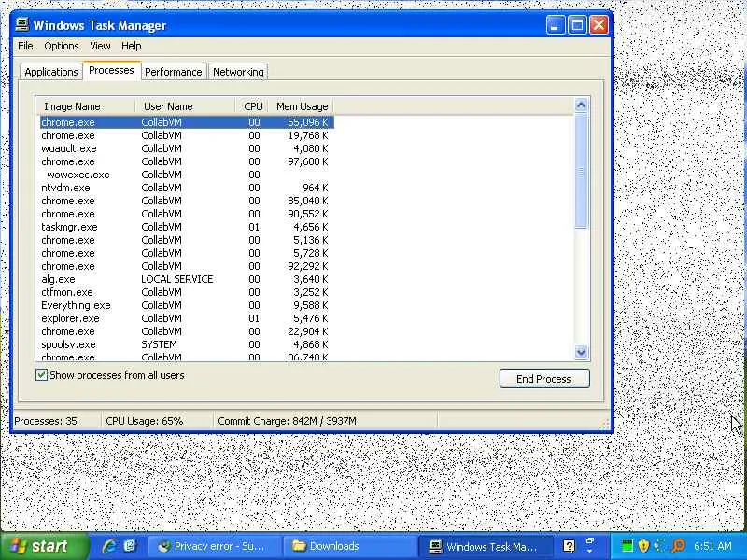This screenshot has width=747, height=560.
Task: Select the Processes tab
Action: (x=111, y=71)
